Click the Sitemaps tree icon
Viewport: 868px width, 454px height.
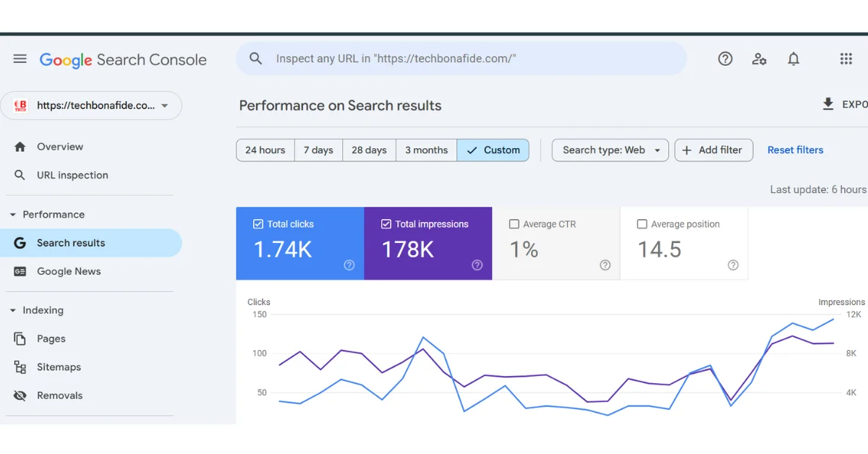coord(20,367)
